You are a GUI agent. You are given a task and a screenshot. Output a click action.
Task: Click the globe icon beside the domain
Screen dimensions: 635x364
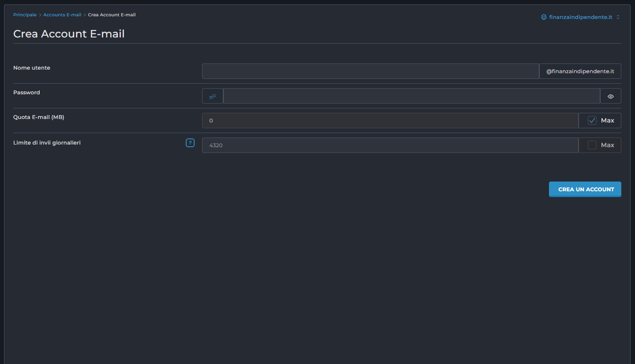pyautogui.click(x=544, y=17)
